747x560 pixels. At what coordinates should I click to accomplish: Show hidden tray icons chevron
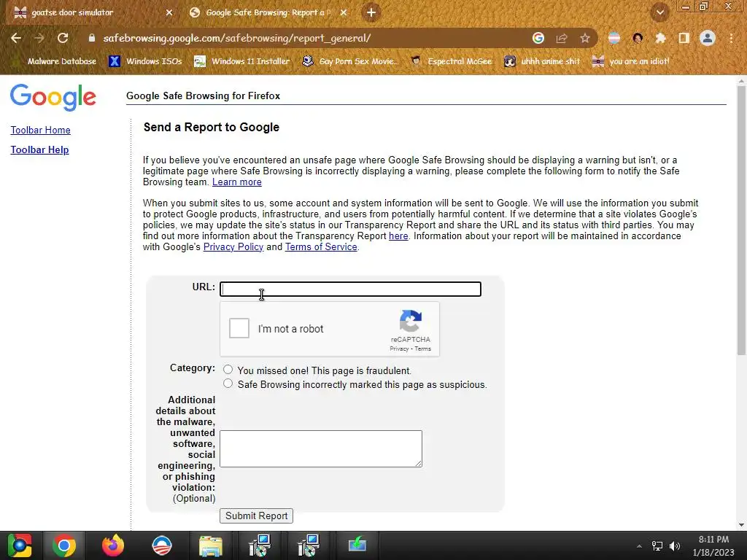click(639, 546)
